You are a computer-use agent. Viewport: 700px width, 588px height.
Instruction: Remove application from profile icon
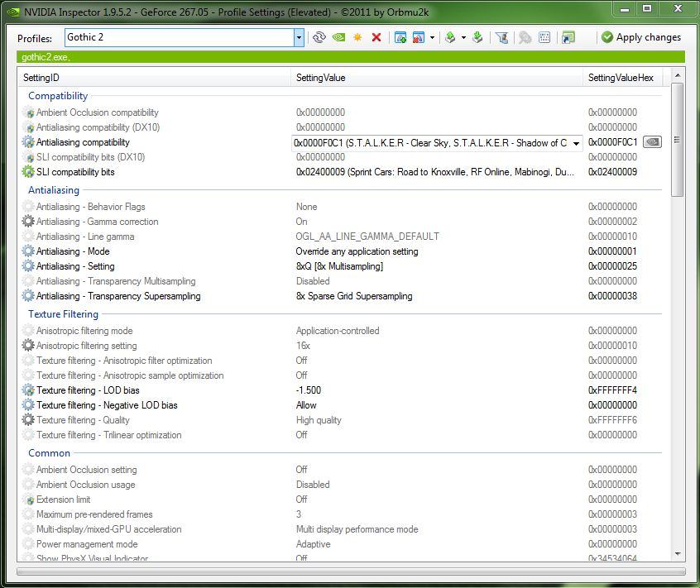click(x=419, y=37)
